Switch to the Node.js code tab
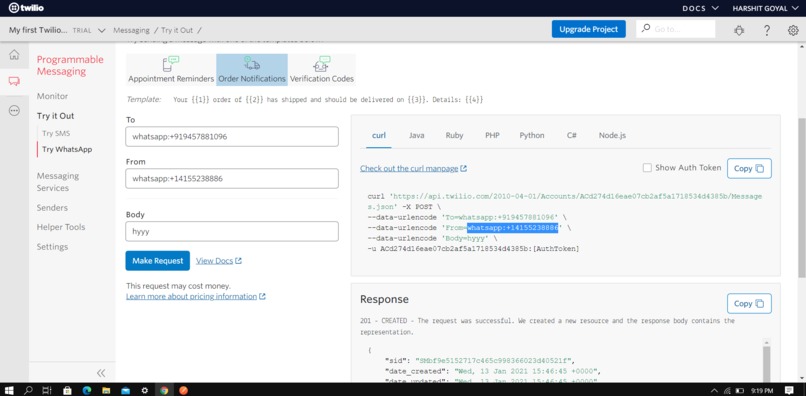806x396 pixels. point(612,135)
